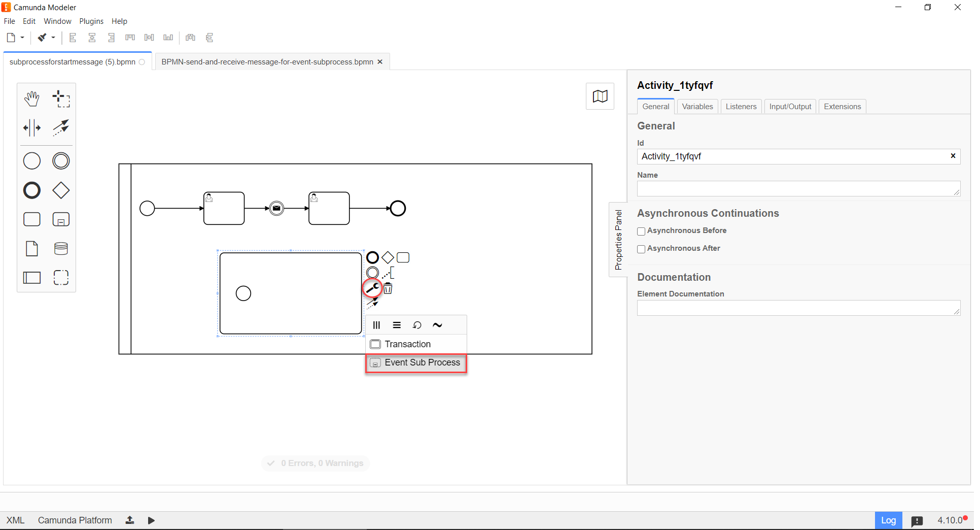Viewport: 980px width, 530px height.
Task: Align elements center horizontally
Action: (92, 38)
